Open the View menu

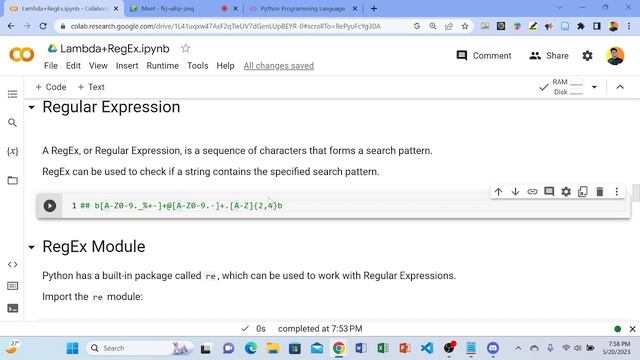click(x=98, y=66)
